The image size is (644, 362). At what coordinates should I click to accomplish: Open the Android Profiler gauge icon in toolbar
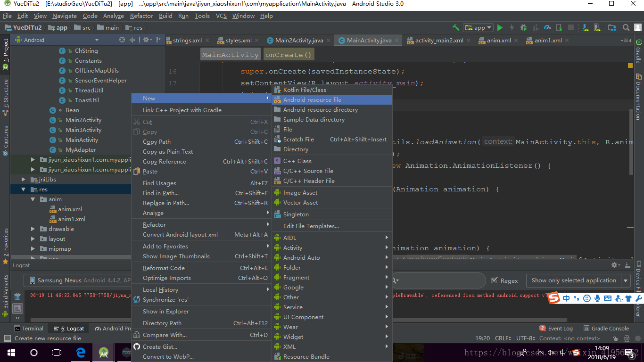pos(547,28)
